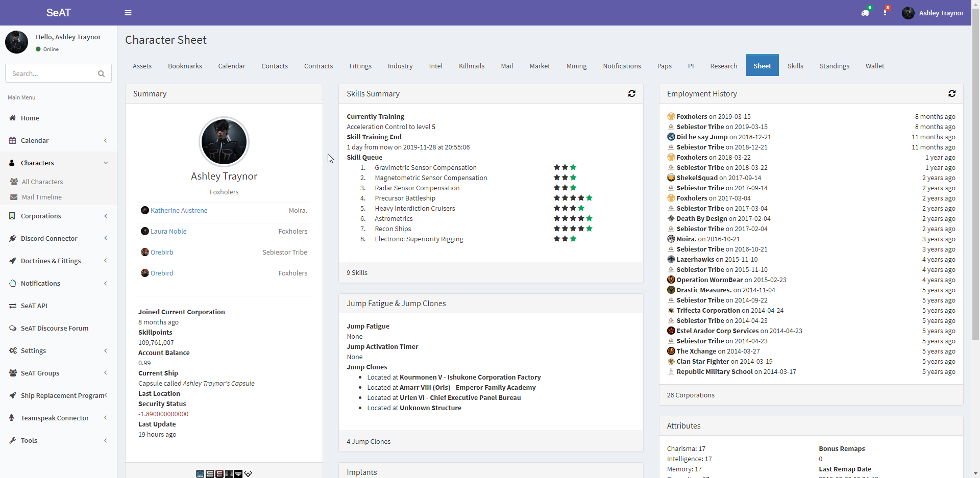Click the SeAT API exchange-arrows icon

click(12, 306)
